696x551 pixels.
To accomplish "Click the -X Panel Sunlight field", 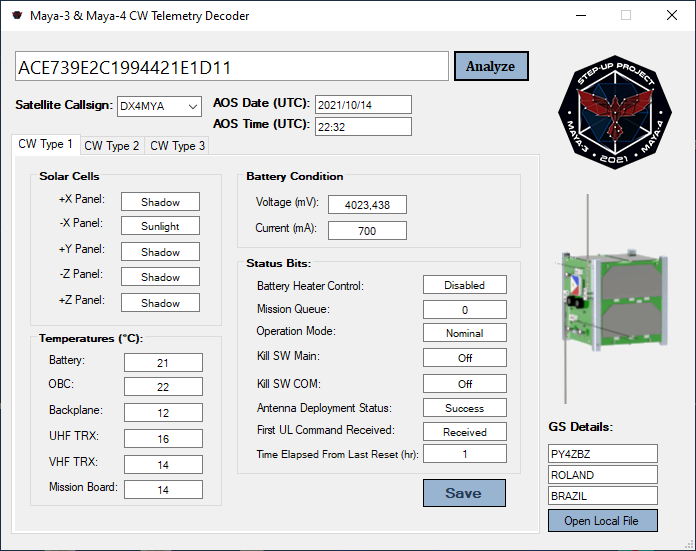I will coord(160,227).
